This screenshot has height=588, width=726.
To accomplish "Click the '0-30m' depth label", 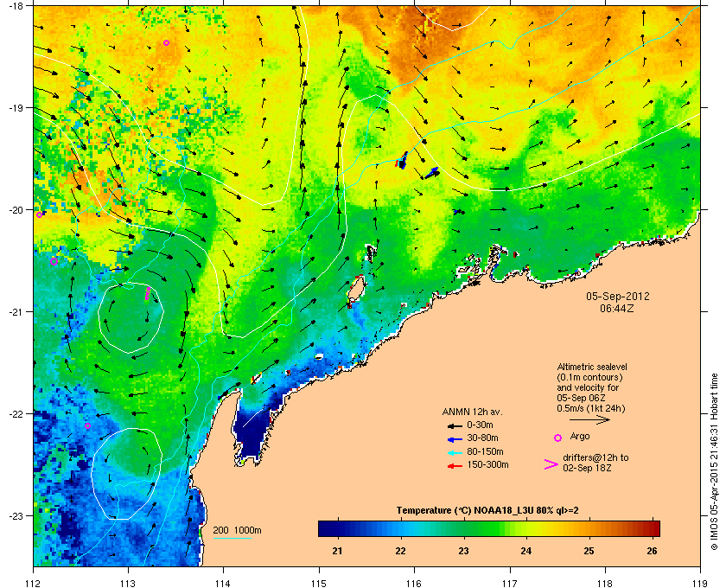I will point(480,425).
